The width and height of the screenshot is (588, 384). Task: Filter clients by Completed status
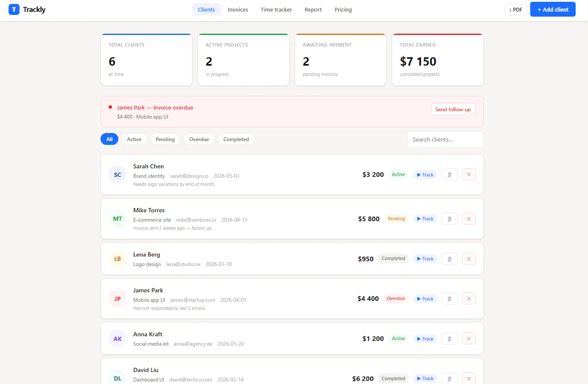[x=236, y=139]
